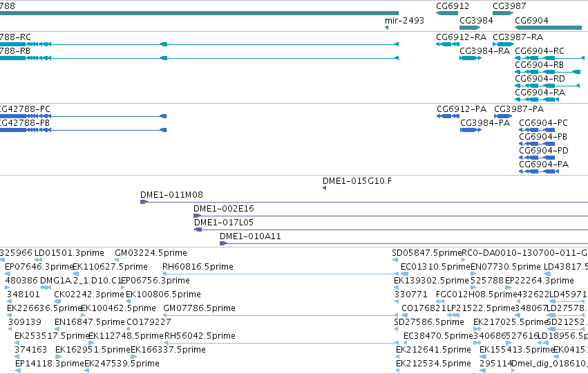
Task: Select EST EK212534.5prime
Action: click(x=433, y=364)
